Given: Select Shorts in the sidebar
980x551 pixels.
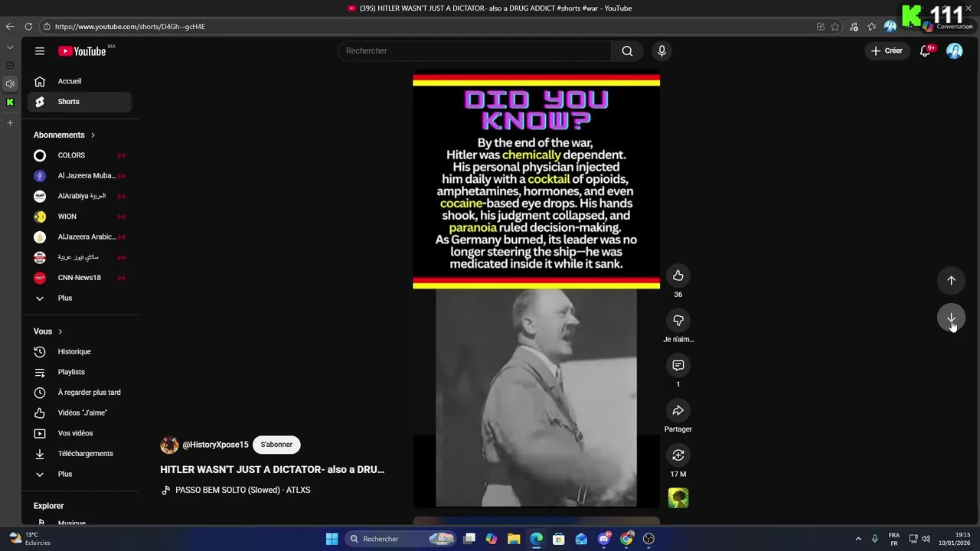Looking at the screenshot, I should (80, 102).
